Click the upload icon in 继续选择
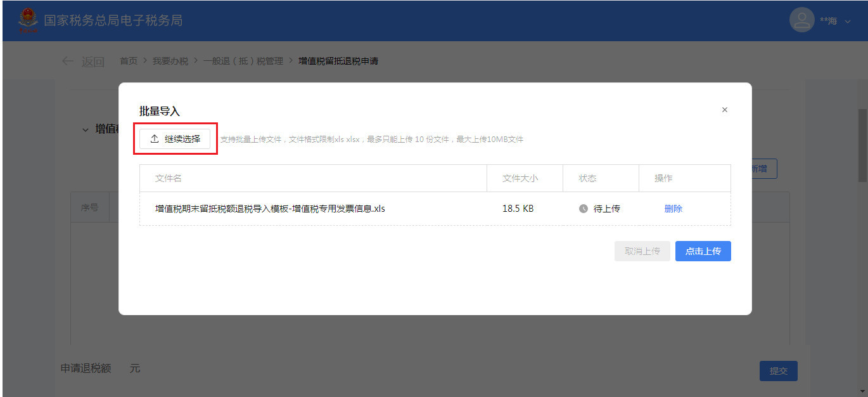 [x=155, y=139]
